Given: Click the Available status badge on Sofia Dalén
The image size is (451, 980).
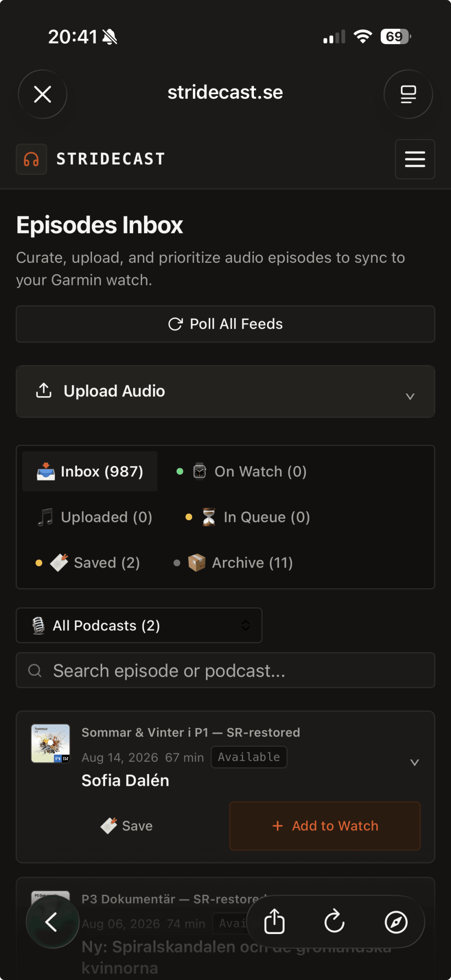Looking at the screenshot, I should [x=249, y=757].
